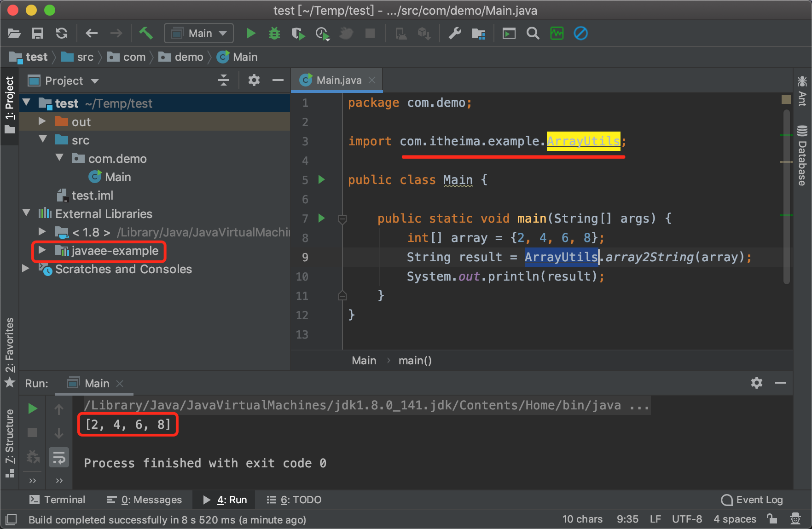
Task: Expand the javaee-example library
Action: point(42,250)
